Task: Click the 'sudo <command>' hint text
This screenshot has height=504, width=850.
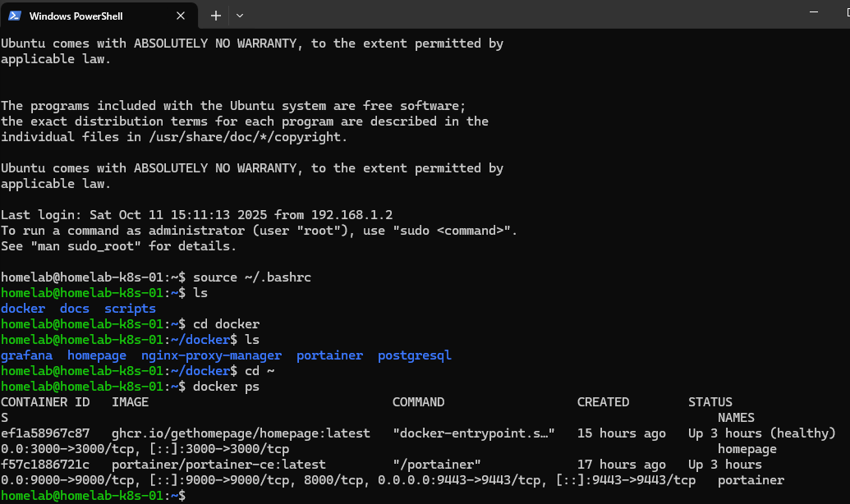Action: tap(451, 231)
